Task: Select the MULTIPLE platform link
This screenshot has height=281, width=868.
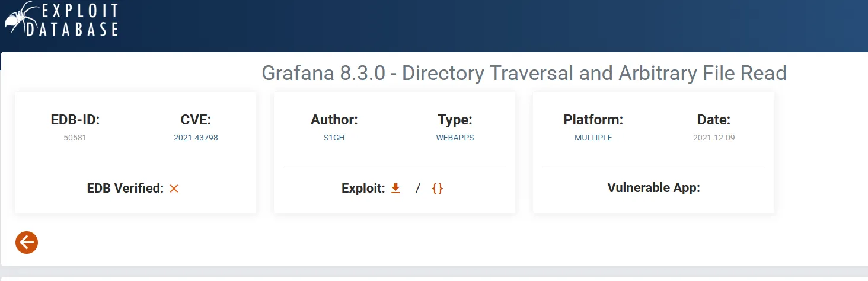Action: [593, 138]
